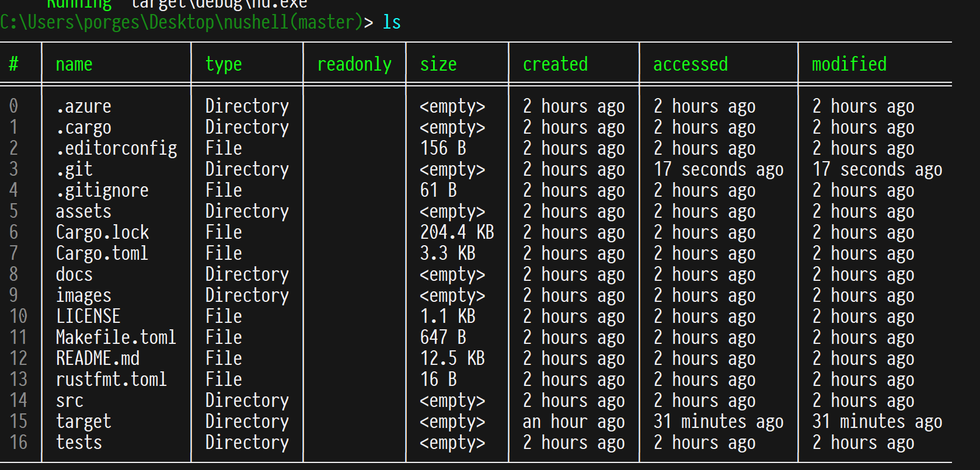Image resolution: width=980 pixels, height=470 pixels.
Task: Click the 'images' directory name
Action: click(83, 295)
